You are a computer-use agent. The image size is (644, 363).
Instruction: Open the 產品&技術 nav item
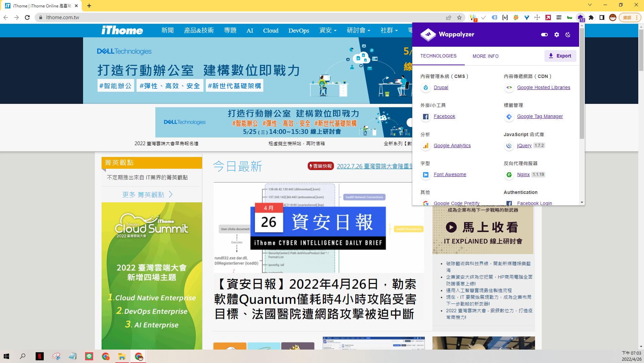click(199, 30)
